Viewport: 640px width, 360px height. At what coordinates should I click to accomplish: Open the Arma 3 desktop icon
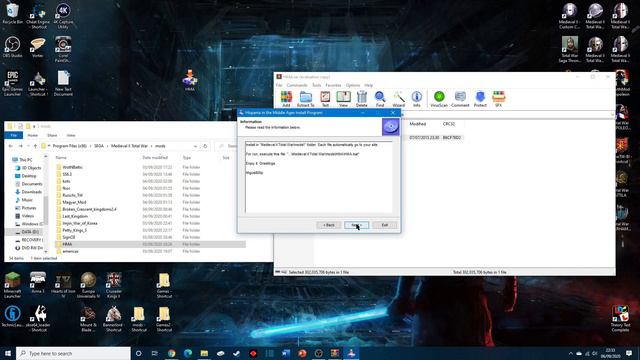(x=38, y=282)
